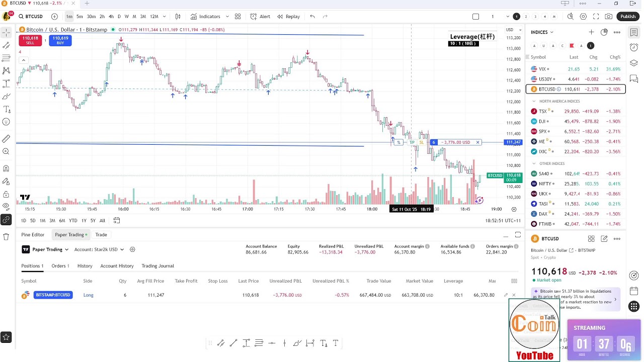
Task: Switch to chart layout M
Action: tap(554, 17)
